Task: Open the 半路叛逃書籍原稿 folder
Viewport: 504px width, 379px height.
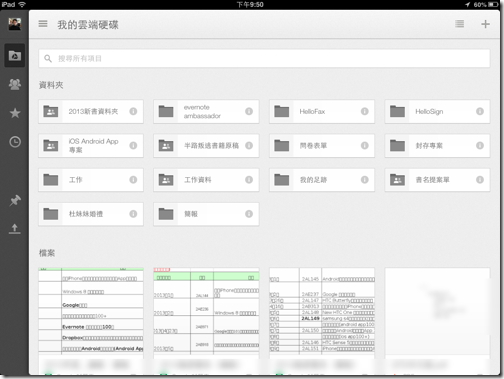Action: point(206,146)
